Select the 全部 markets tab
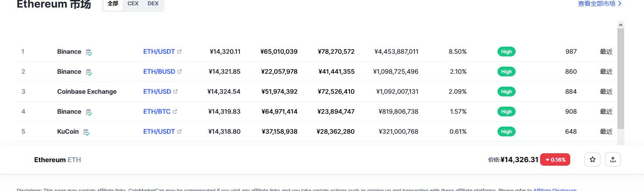The width and height of the screenshot is (644, 191). pos(113,4)
